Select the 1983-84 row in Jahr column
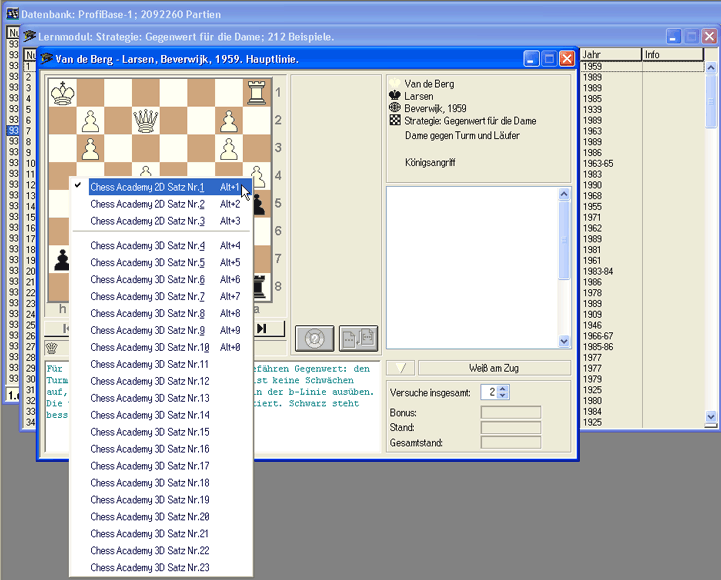 pyautogui.click(x=598, y=271)
